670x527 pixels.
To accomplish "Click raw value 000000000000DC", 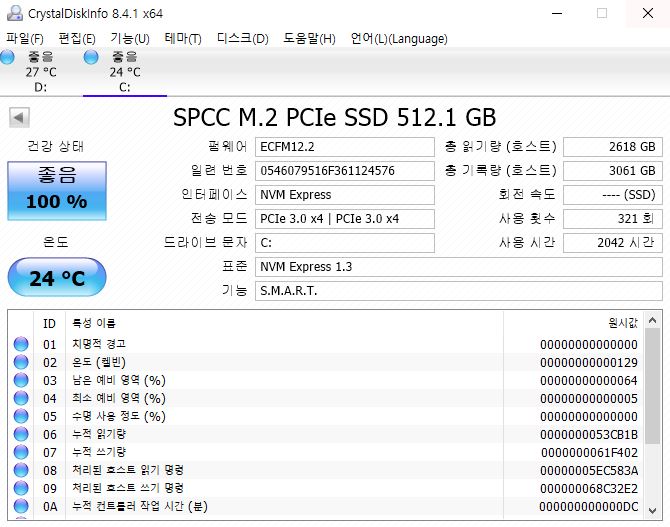I will click(588, 506).
